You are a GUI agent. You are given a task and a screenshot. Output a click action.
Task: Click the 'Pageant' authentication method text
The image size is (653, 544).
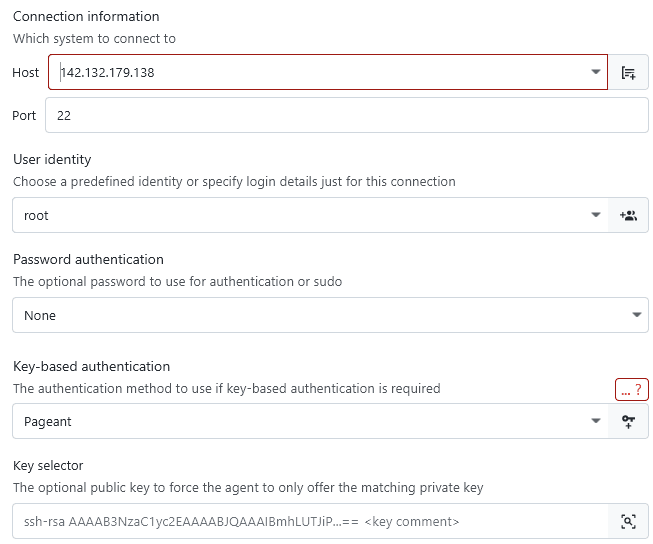(x=48, y=421)
